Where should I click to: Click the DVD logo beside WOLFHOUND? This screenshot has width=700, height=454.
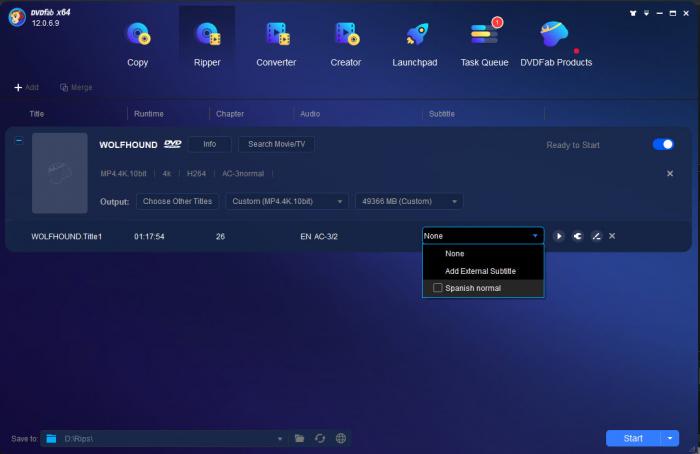tap(172, 144)
